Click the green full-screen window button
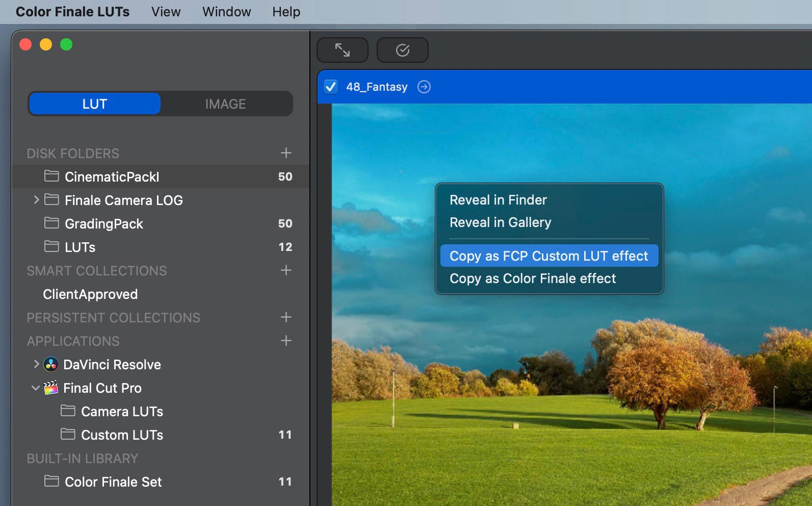 click(66, 44)
